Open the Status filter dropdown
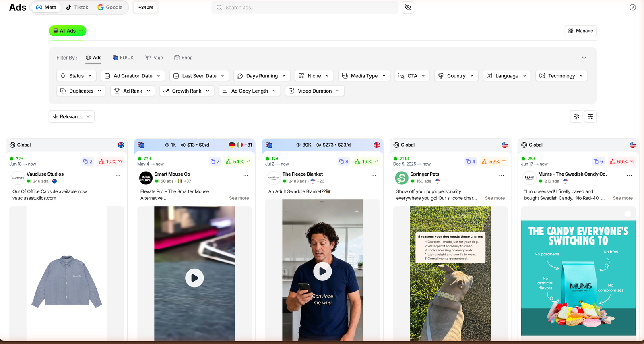644x344 pixels. click(76, 76)
